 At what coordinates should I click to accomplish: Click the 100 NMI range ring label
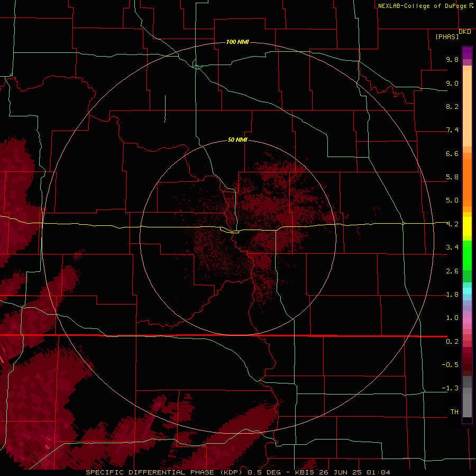[x=237, y=42]
